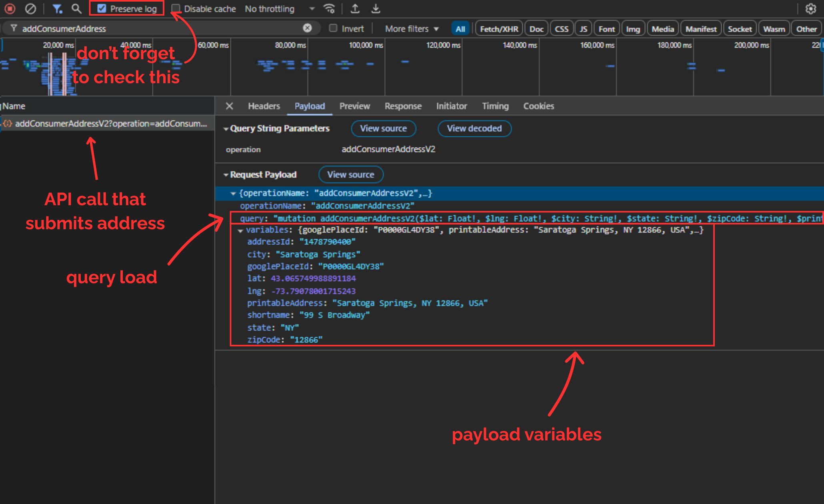Collapse the variables node in Request Payload
Screen dimensions: 824x504
[x=240, y=230]
